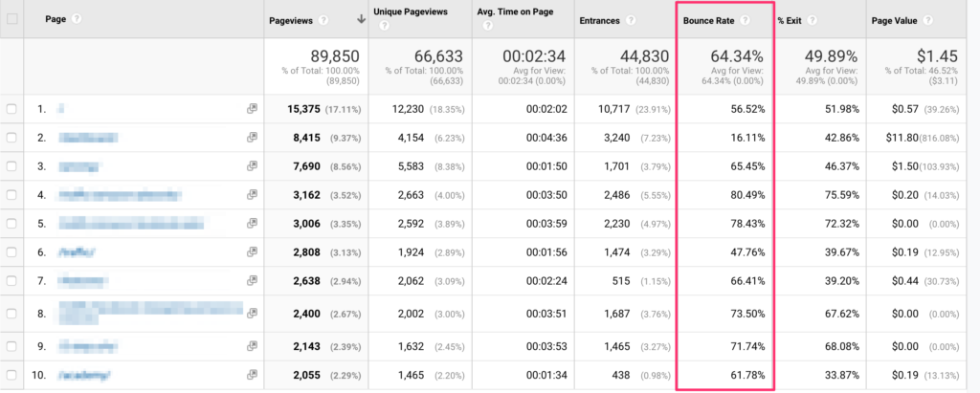
Task: Open row 4 page in a new window
Action: [252, 195]
